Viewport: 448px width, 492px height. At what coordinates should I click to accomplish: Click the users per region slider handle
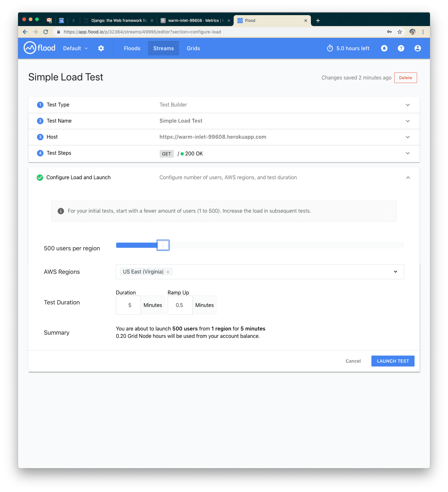(x=163, y=245)
